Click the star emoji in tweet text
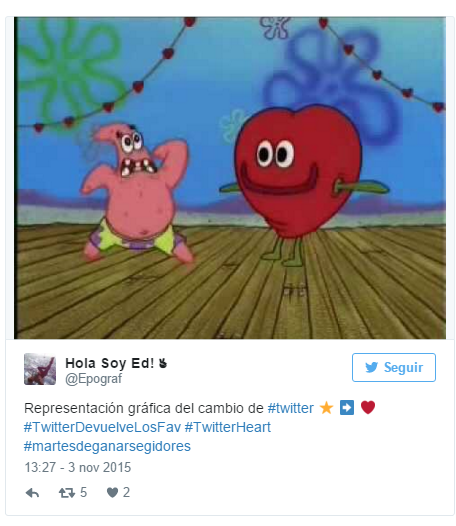Screen dimensions: 456x526 pyautogui.click(x=326, y=408)
